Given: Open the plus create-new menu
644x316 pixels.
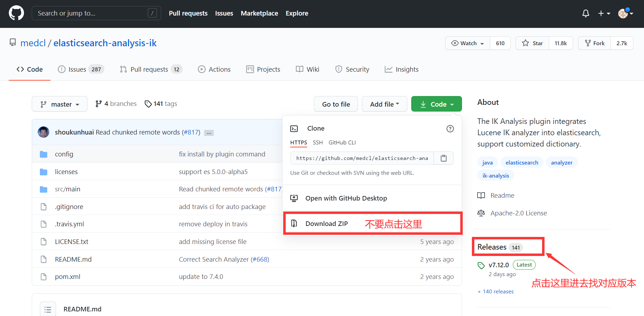Looking at the screenshot, I should pos(604,13).
